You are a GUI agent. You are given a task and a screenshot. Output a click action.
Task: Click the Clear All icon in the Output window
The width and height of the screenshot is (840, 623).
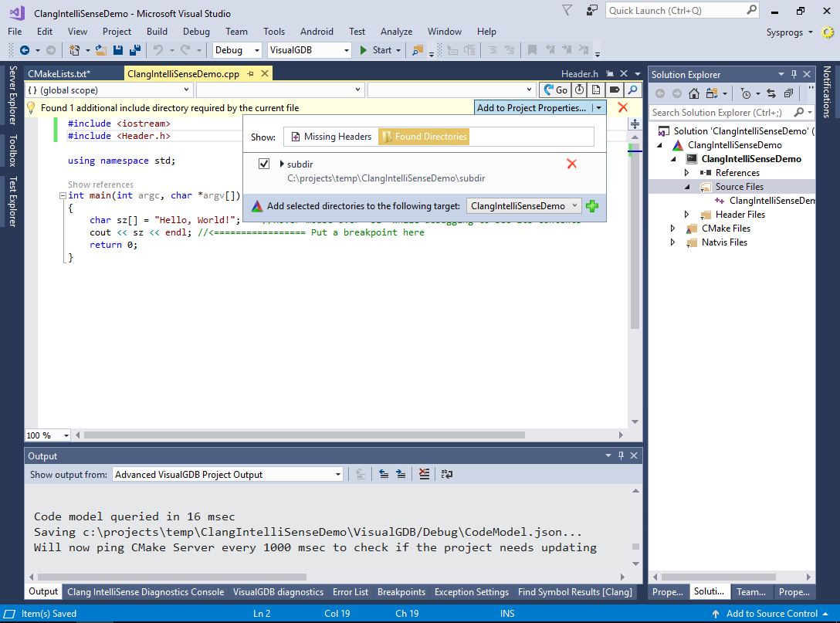click(424, 473)
